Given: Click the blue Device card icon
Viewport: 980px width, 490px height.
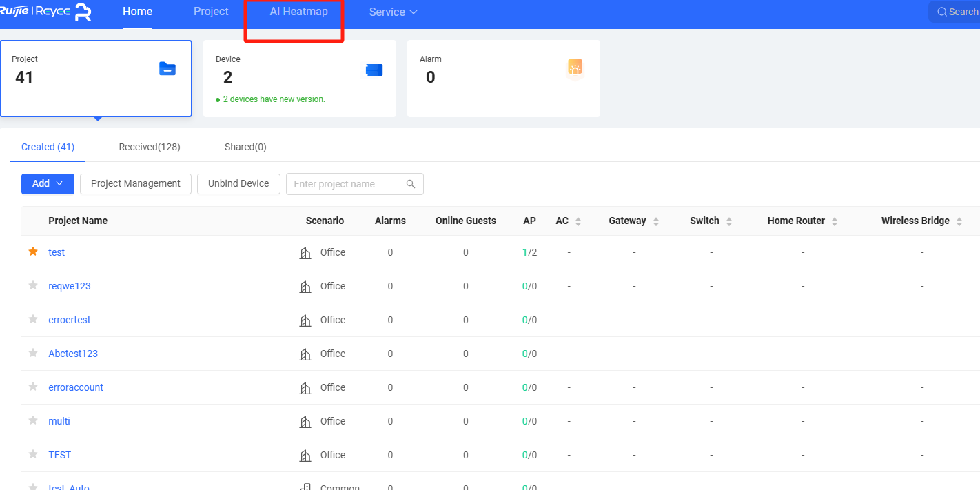Looking at the screenshot, I should click(x=374, y=70).
